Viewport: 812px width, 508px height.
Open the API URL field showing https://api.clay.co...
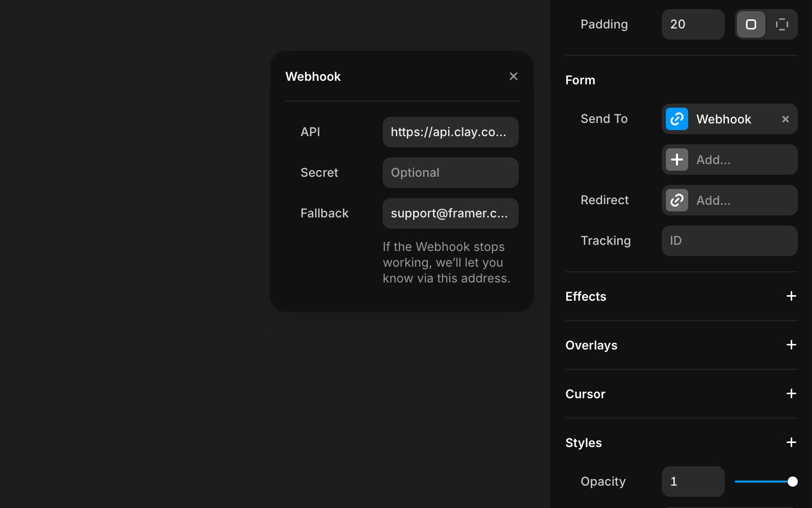coord(450,132)
